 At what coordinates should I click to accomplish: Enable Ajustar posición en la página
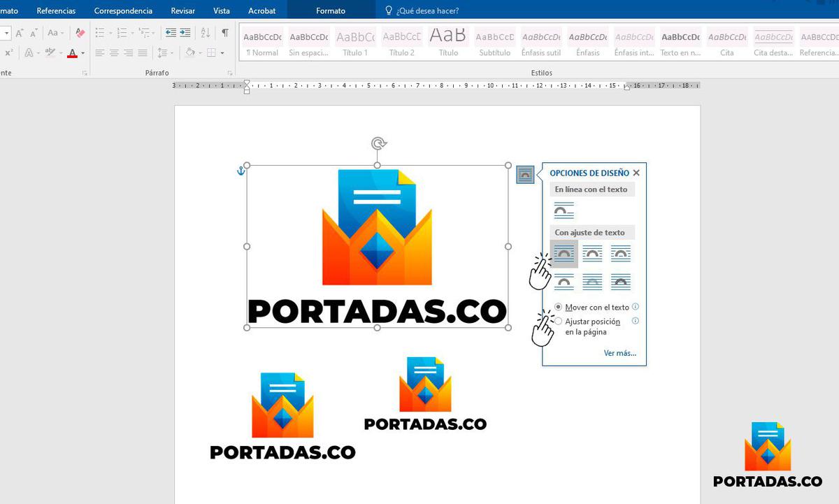pos(559,321)
